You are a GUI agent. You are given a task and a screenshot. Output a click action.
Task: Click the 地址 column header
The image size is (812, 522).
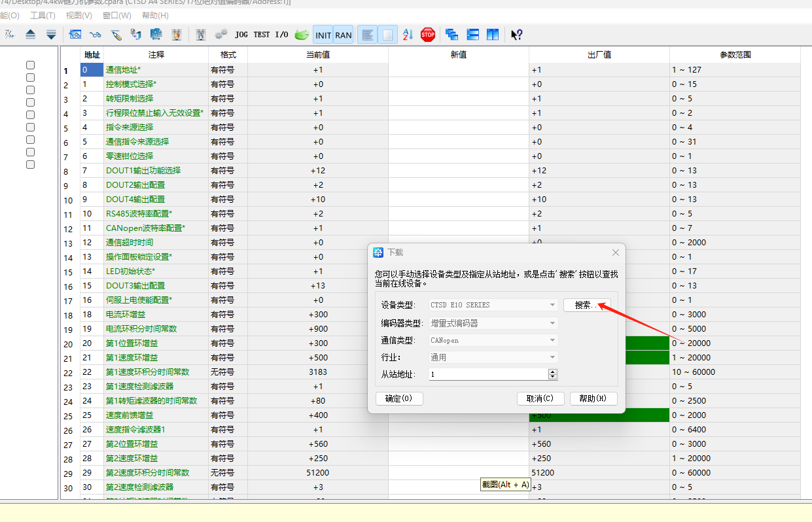point(92,55)
